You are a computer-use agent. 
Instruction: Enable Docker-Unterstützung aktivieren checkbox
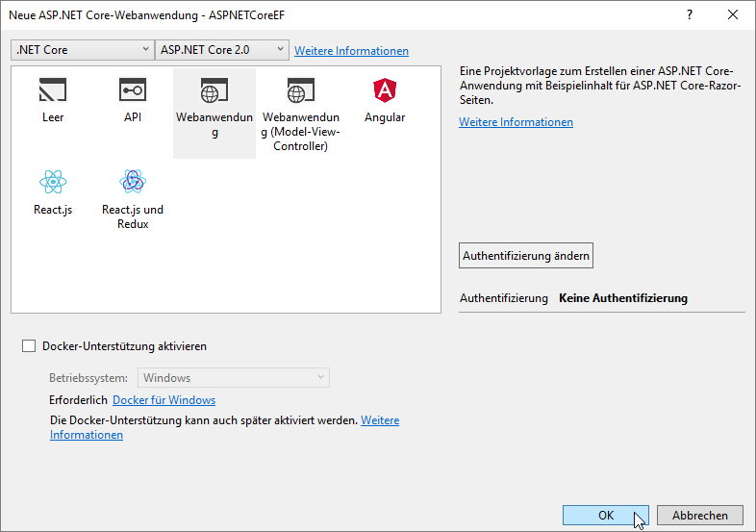pos(29,346)
